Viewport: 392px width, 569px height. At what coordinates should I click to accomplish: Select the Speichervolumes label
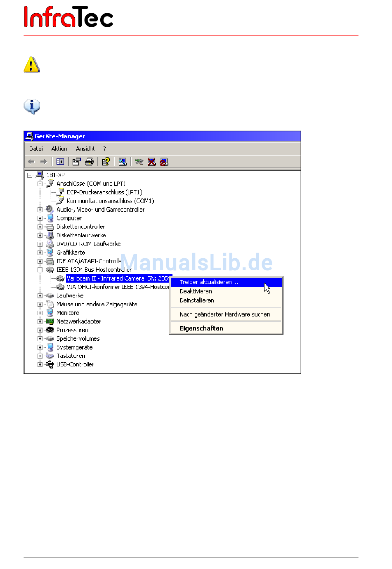[x=78, y=339]
